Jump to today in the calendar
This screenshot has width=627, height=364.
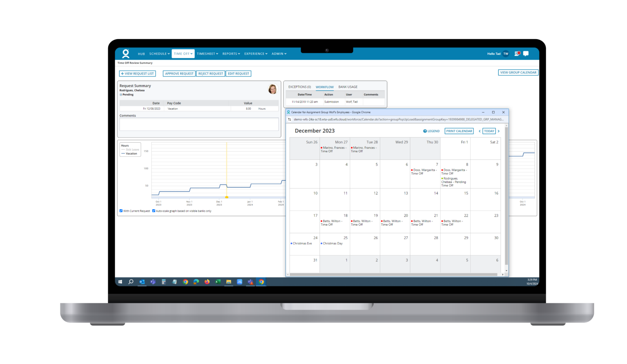489,131
